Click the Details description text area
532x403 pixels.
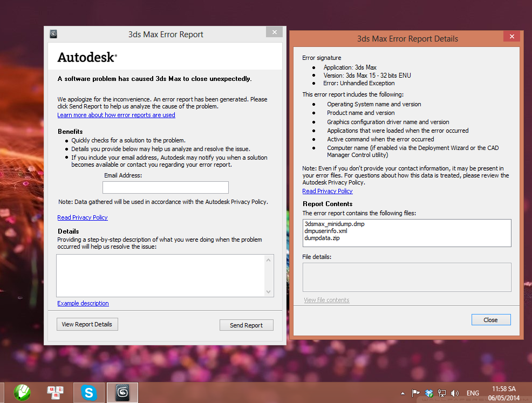click(160, 276)
